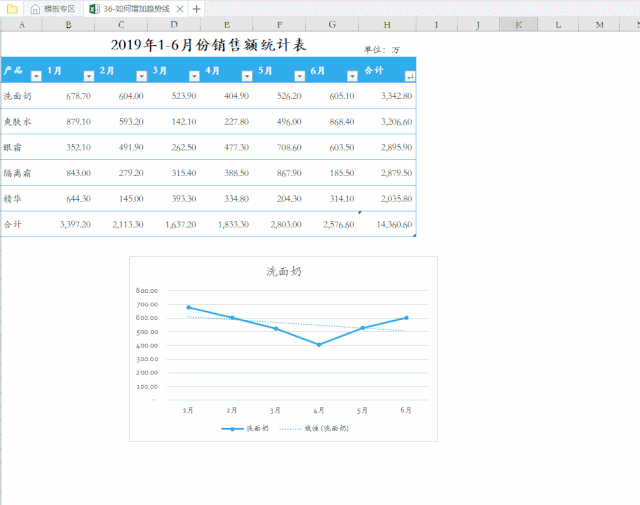Open the template zone home tab

[53, 9]
